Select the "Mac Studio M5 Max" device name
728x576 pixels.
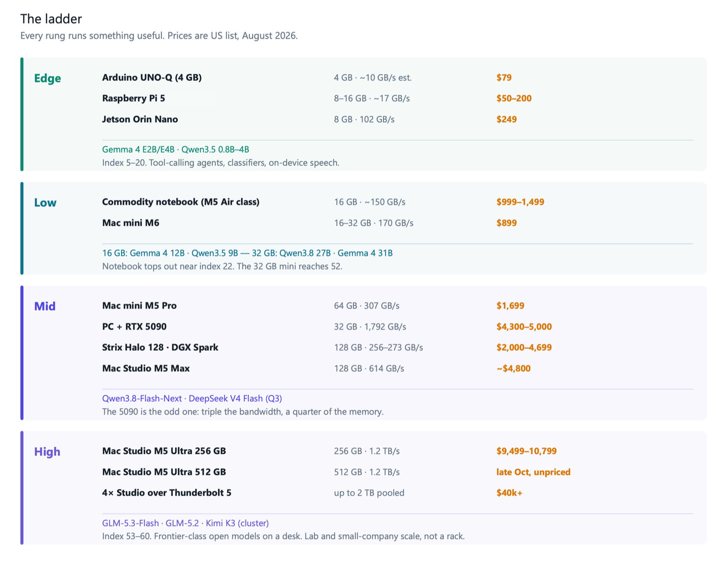pos(146,368)
